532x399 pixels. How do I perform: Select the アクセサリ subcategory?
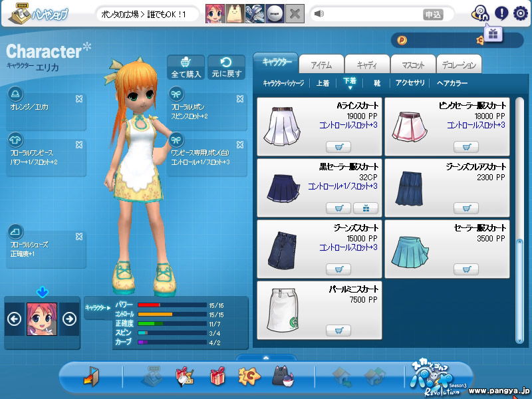pyautogui.click(x=410, y=83)
